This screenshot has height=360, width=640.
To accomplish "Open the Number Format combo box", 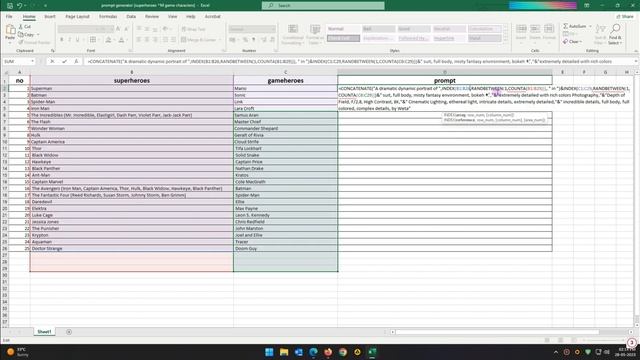I will [252, 29].
